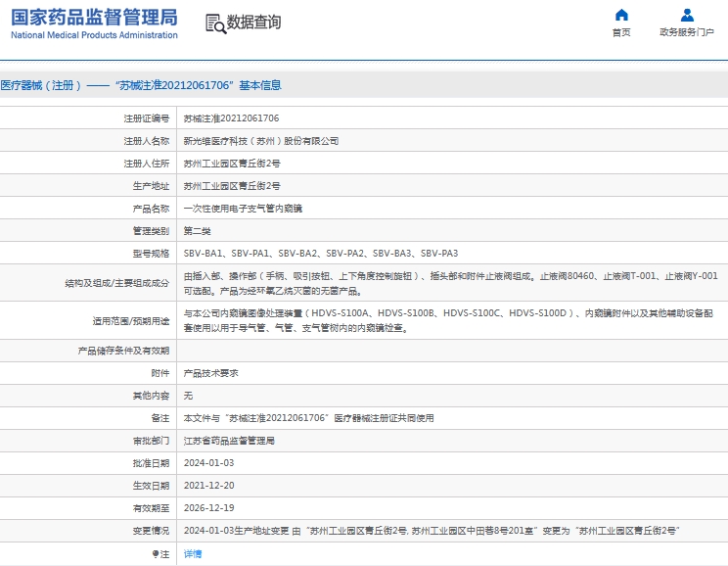Click the 结构及组成 description text
Image resolution: width=728 pixels, height=566 pixels.
click(x=450, y=283)
